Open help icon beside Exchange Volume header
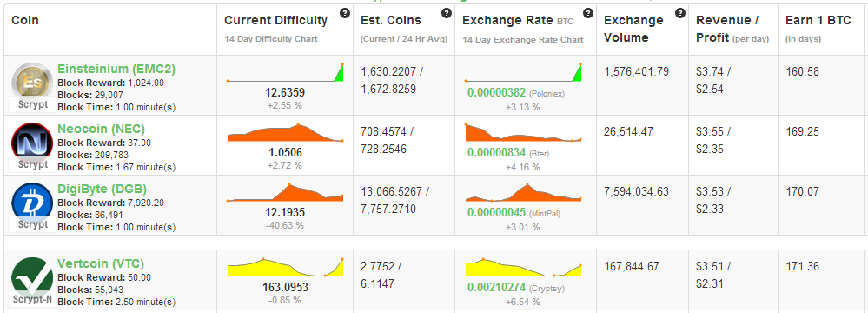Image resolution: width=868 pixels, height=313 pixels. pyautogui.click(x=680, y=13)
